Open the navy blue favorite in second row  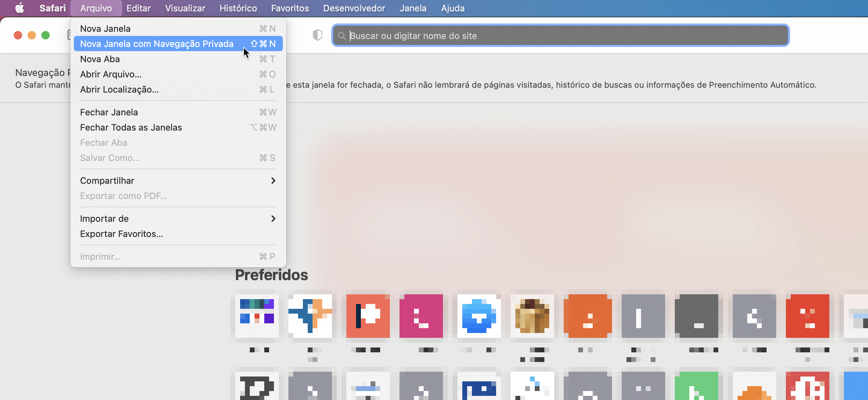479,386
